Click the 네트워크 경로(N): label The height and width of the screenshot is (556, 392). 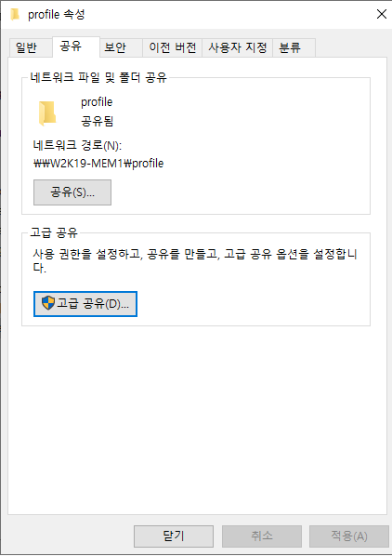coord(77,145)
